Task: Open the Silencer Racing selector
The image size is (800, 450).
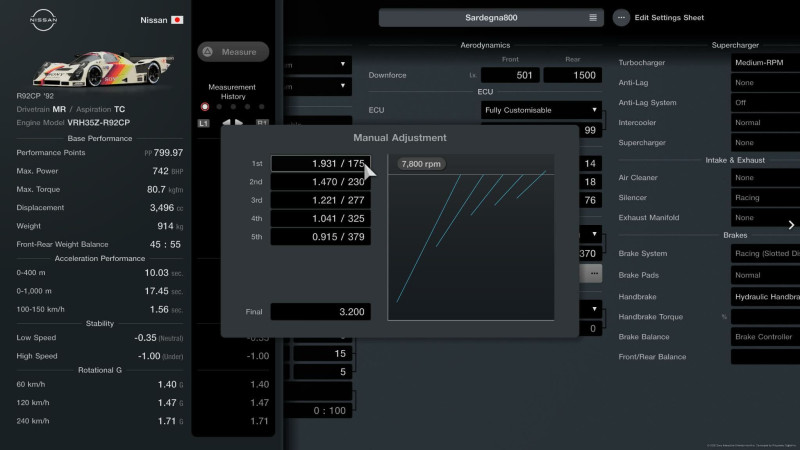Action: tap(765, 197)
